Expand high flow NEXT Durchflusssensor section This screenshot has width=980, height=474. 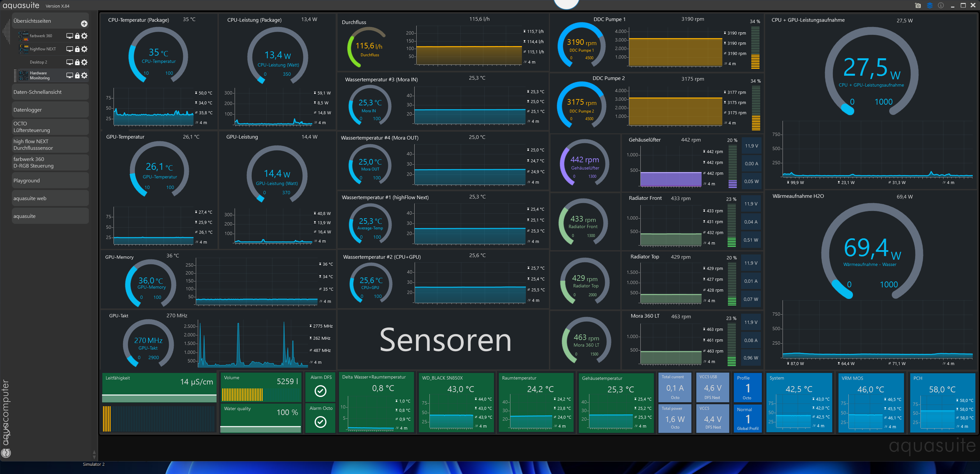(x=50, y=145)
